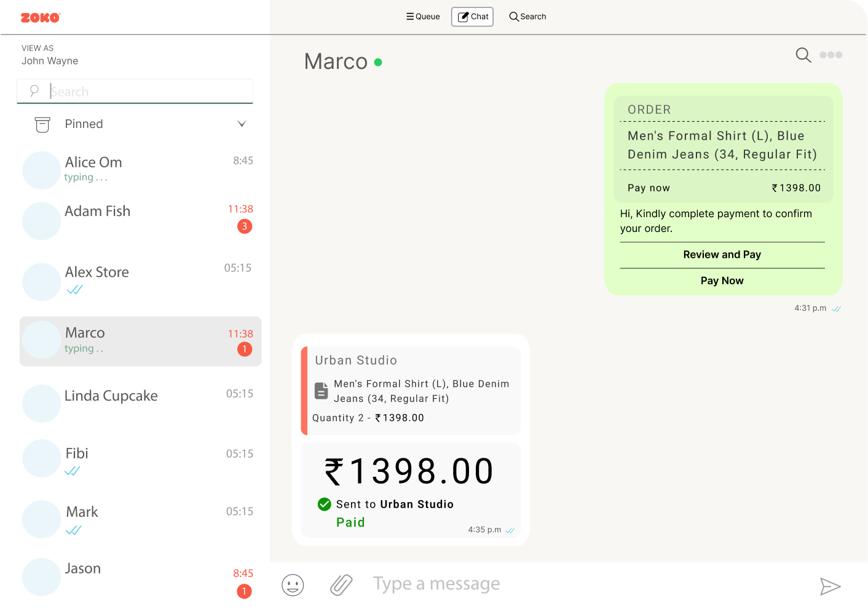
Task: Click the Review and Pay button
Action: point(722,255)
